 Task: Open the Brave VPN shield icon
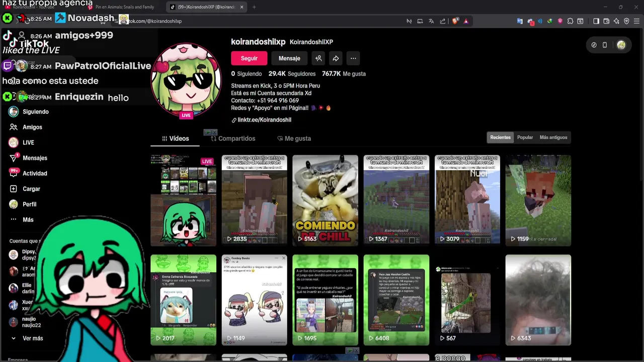click(x=626, y=21)
